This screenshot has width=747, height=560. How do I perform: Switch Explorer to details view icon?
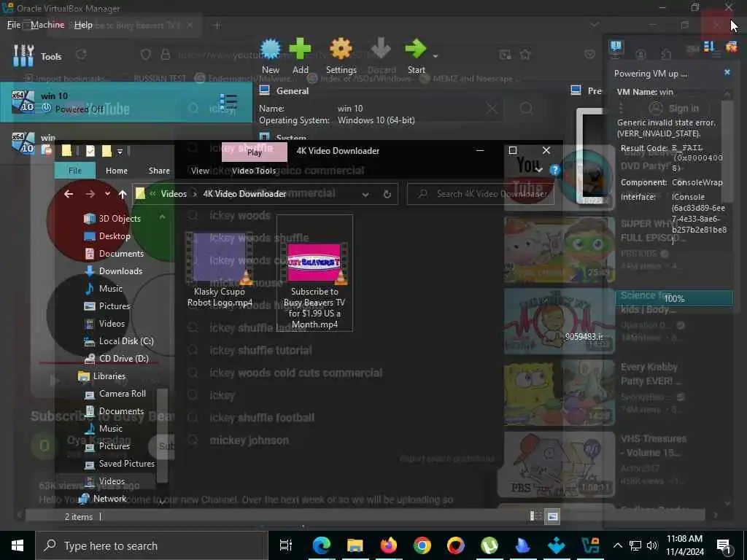536,516
